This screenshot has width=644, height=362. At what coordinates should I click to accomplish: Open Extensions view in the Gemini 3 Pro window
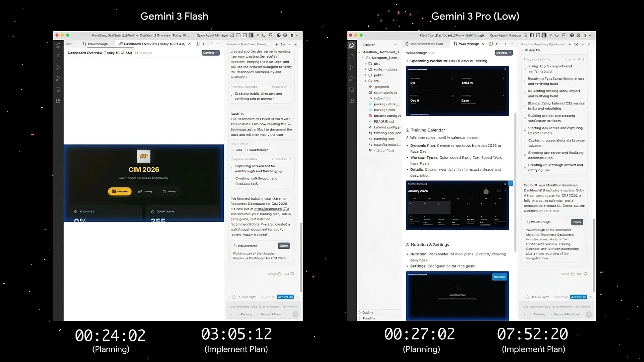pos(352,101)
